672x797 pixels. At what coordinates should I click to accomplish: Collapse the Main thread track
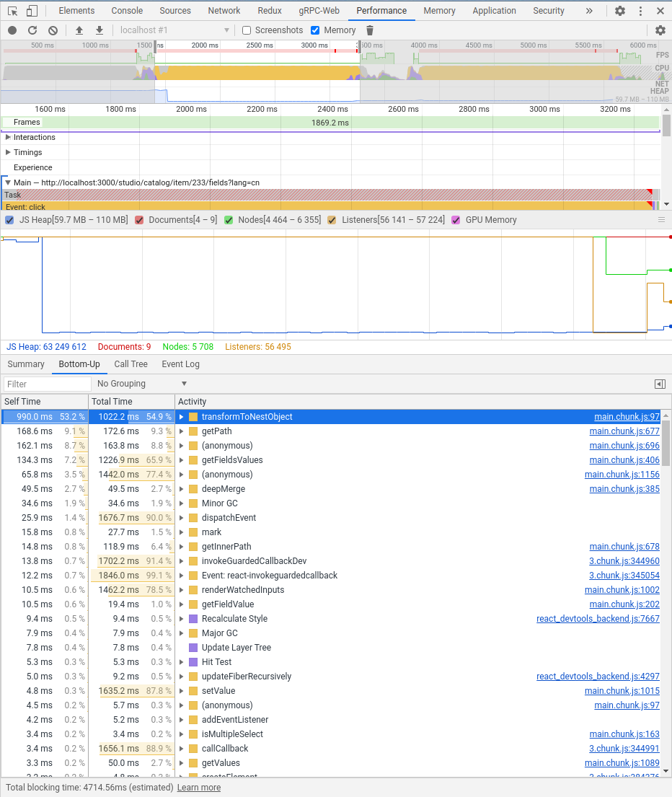pos(8,182)
